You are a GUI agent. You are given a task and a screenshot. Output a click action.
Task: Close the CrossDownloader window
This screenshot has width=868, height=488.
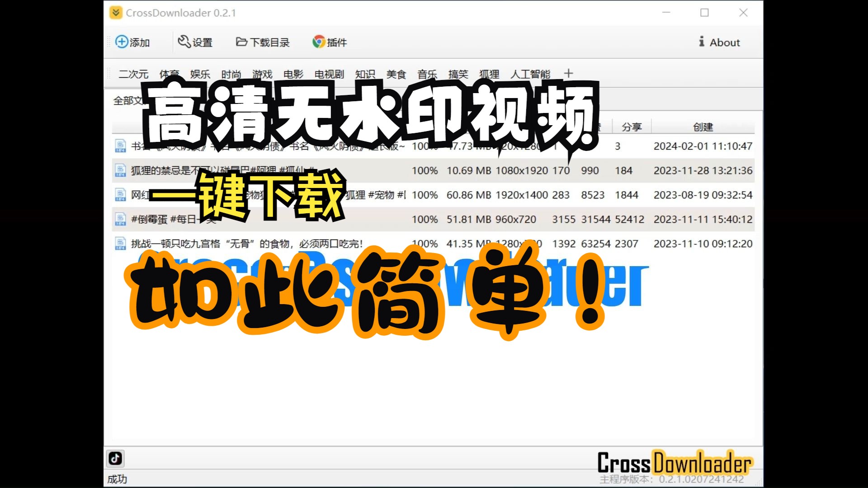[743, 13]
